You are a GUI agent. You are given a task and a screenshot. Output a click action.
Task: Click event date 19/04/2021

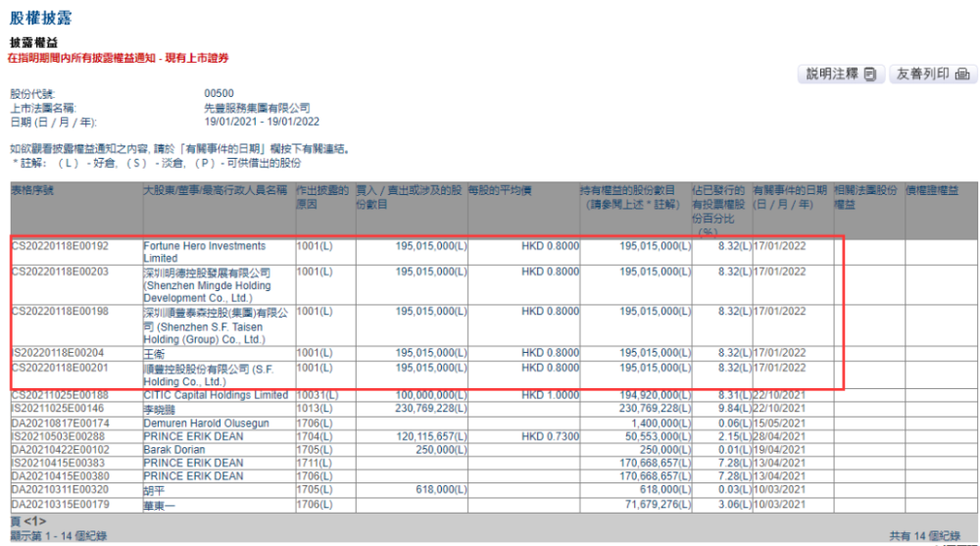click(779, 450)
